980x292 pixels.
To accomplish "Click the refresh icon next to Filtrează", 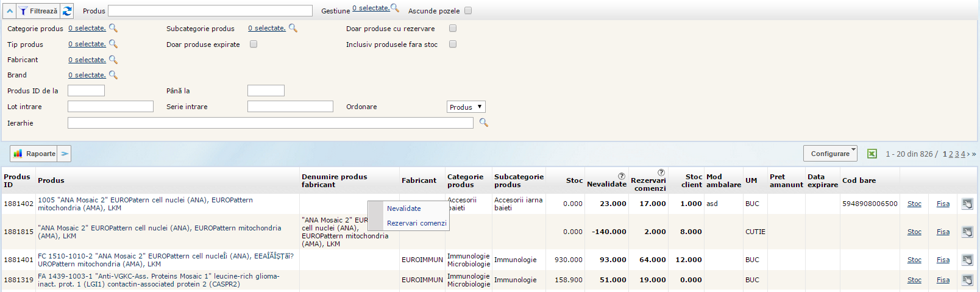I will click(x=67, y=11).
